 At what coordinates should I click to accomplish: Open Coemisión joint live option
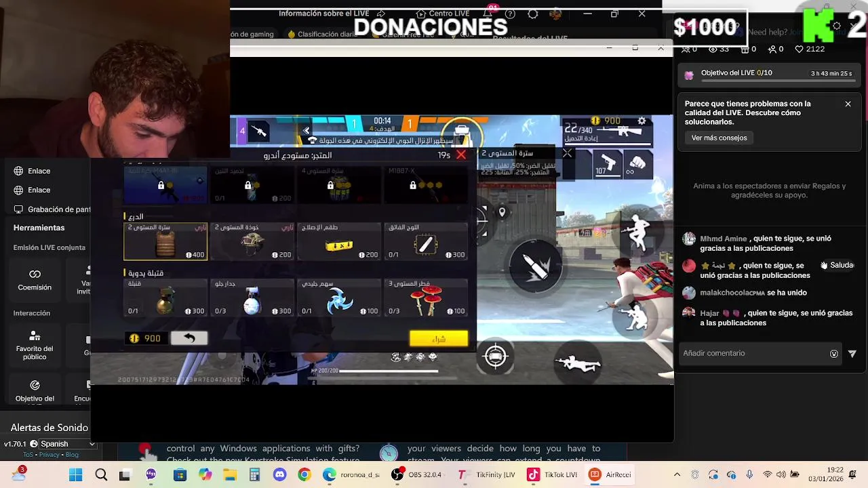point(35,280)
